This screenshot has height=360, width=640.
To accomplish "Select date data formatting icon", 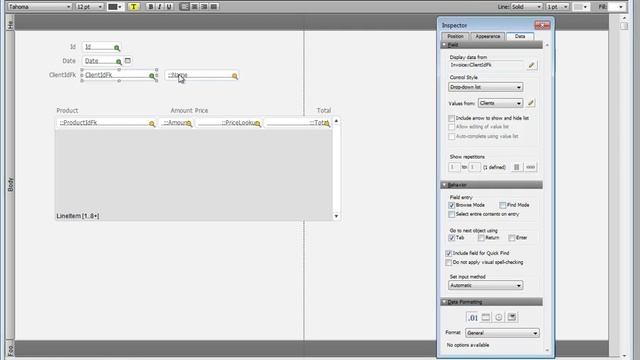I will (x=486, y=317).
